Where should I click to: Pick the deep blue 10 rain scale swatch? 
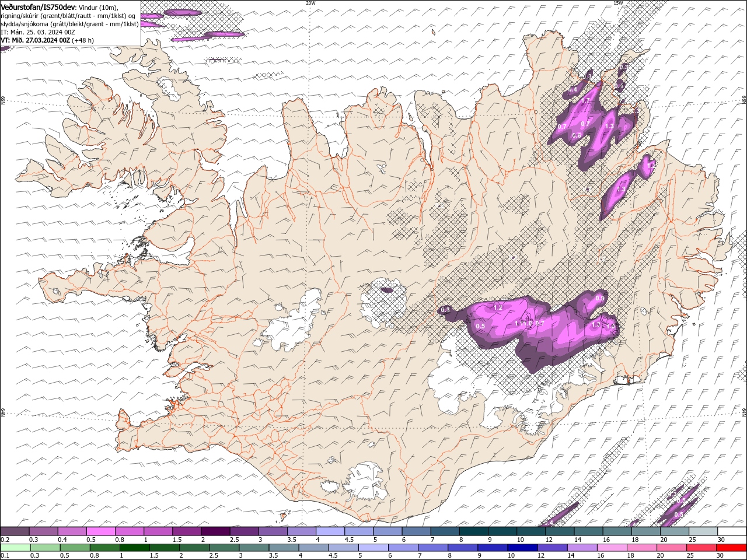523,548
